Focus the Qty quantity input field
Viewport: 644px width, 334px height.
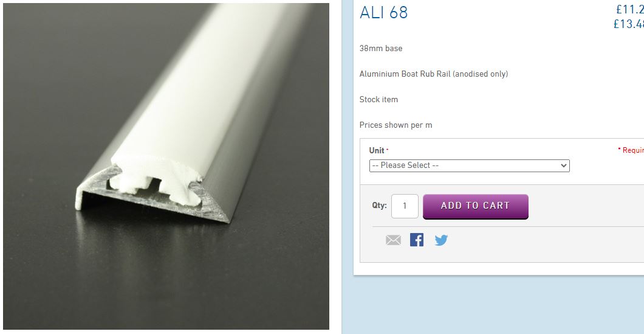(405, 206)
